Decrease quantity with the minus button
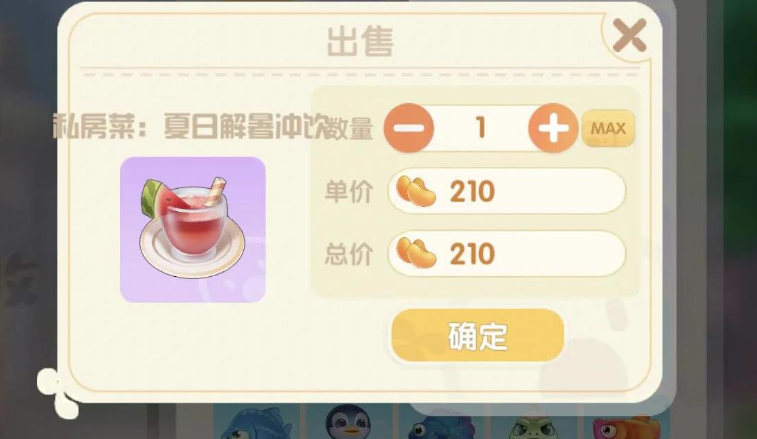Image resolution: width=757 pixels, height=439 pixels. click(409, 128)
